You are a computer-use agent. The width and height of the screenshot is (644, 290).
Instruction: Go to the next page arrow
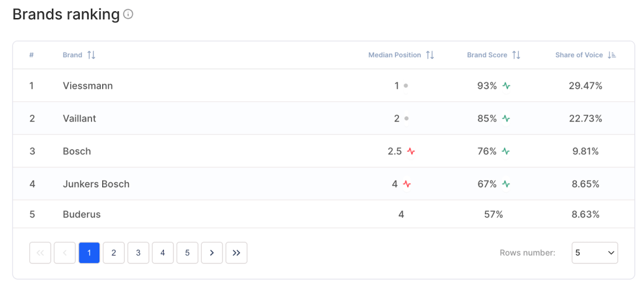(212, 253)
